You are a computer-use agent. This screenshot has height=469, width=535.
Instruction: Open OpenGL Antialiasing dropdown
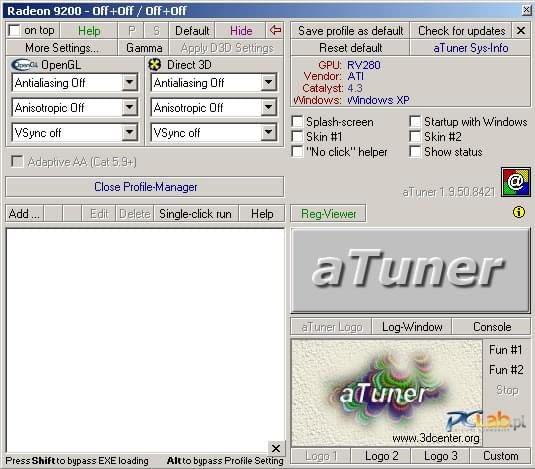pyautogui.click(x=130, y=82)
